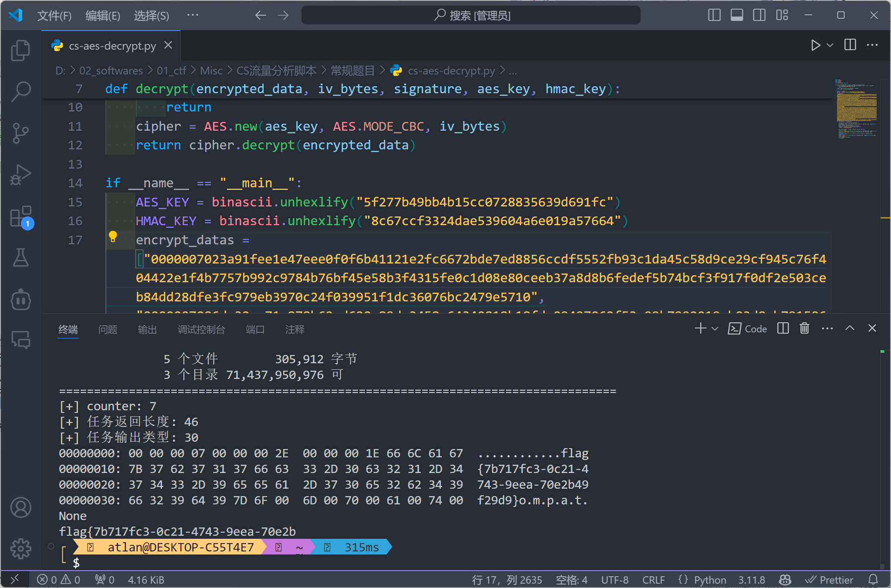Screen dimensions: 891x588
Task: Open the Run and Debug view
Action: pyautogui.click(x=20, y=175)
